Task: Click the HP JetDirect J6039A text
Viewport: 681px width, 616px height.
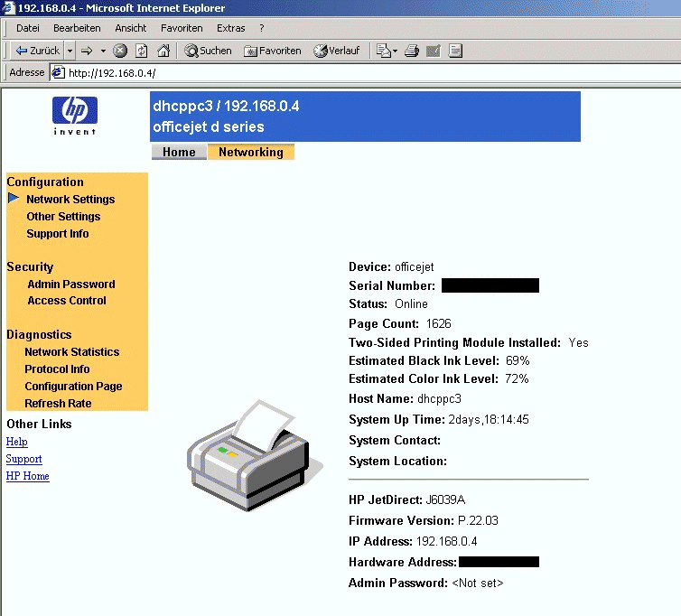Action: pos(407,500)
